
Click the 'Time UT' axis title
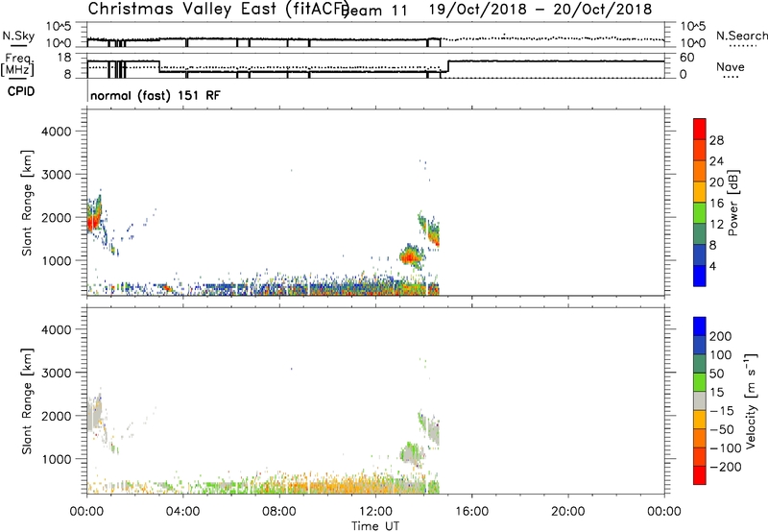pos(375,526)
